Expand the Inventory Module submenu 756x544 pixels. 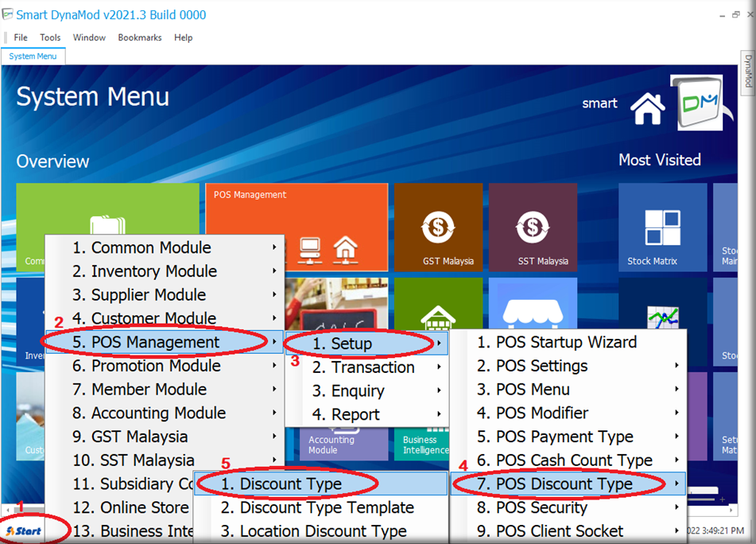click(155, 271)
